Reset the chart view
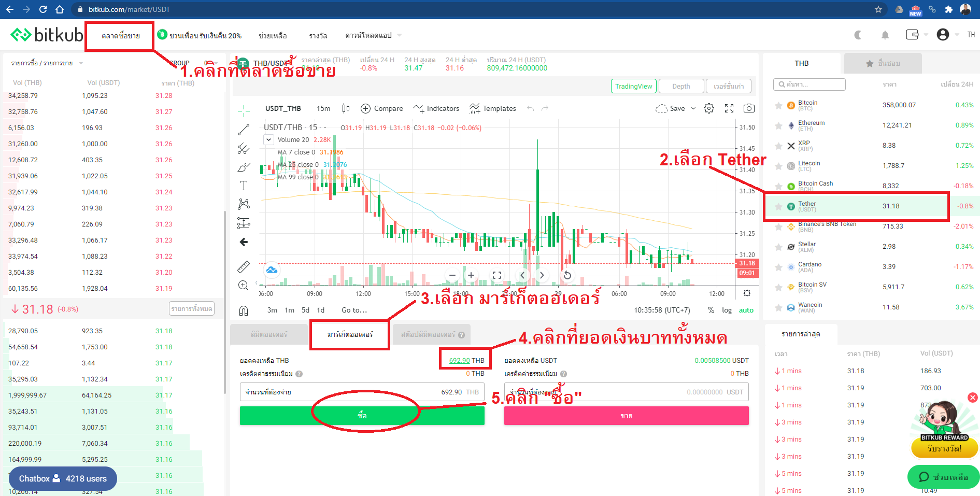Viewport: 980px width, 496px height. tap(567, 275)
